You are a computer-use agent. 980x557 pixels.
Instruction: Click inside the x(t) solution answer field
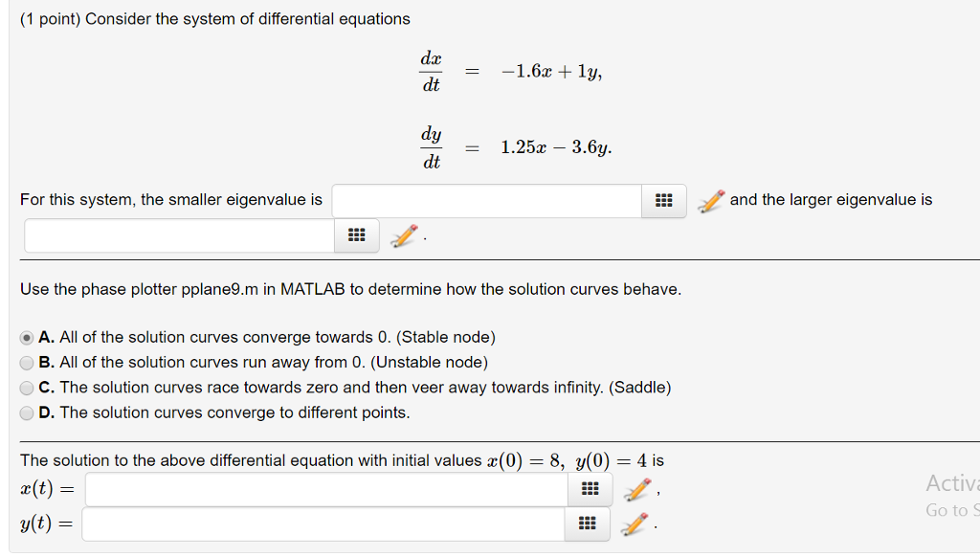325,489
